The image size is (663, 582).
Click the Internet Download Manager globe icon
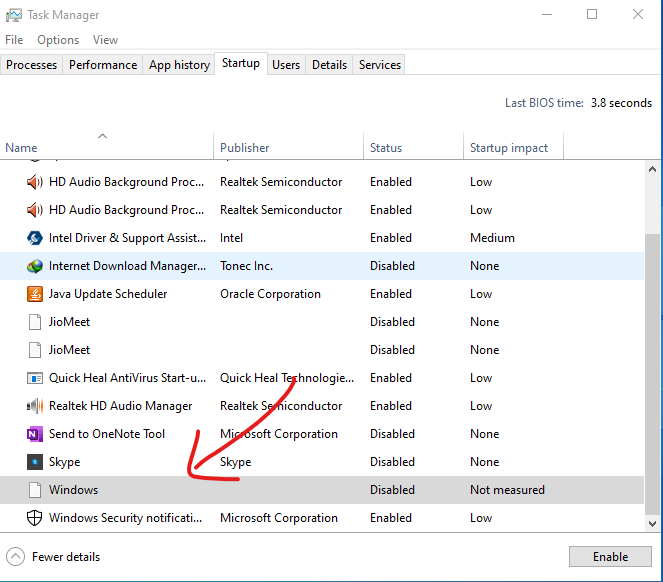point(35,266)
